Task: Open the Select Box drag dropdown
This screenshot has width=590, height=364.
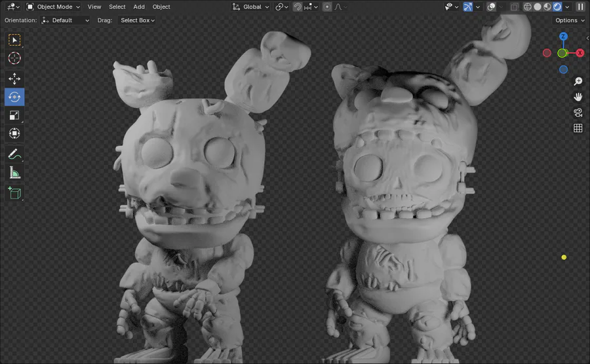Action: [x=137, y=20]
